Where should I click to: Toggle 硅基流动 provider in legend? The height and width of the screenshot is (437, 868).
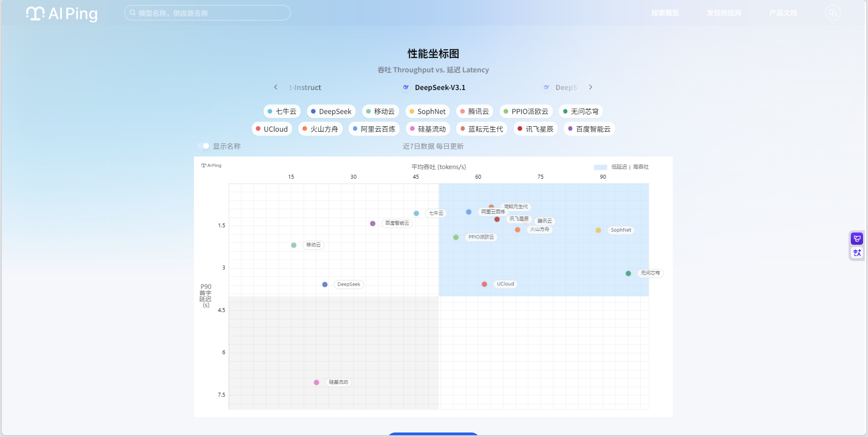point(428,129)
